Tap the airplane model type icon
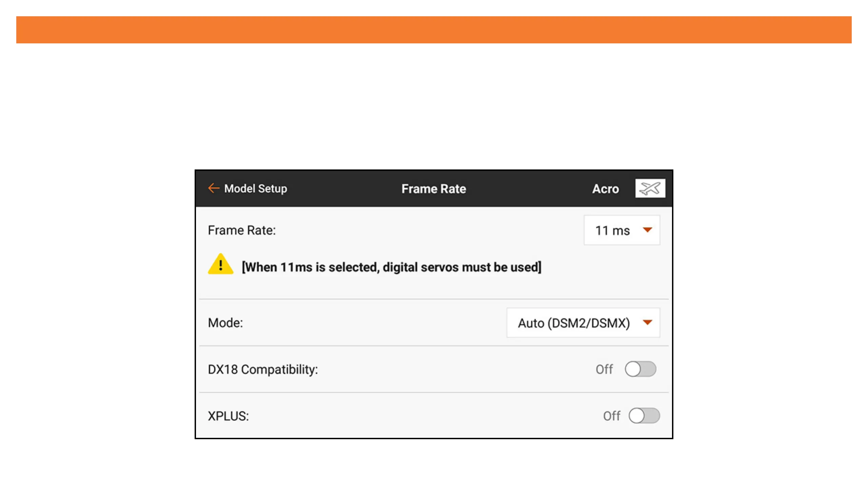 pyautogui.click(x=650, y=188)
